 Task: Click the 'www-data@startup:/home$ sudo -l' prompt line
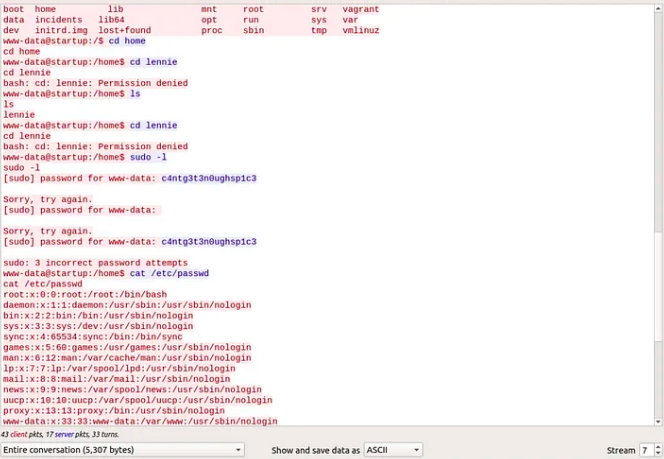tap(85, 157)
